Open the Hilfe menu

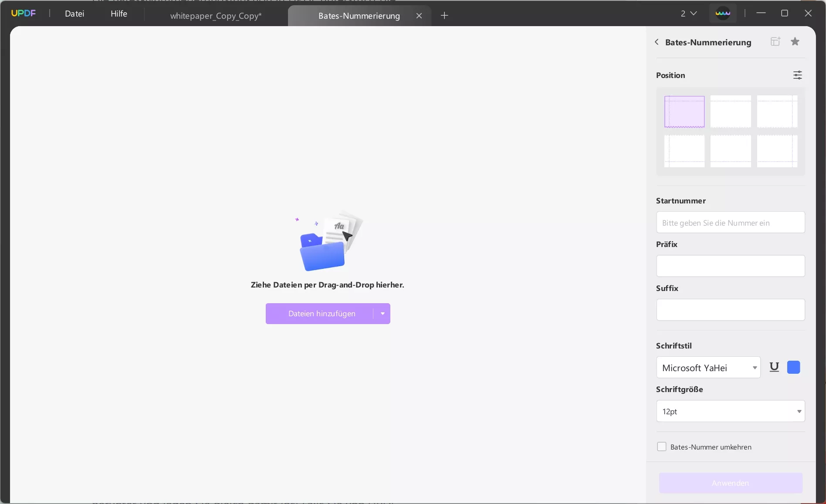pyautogui.click(x=119, y=14)
